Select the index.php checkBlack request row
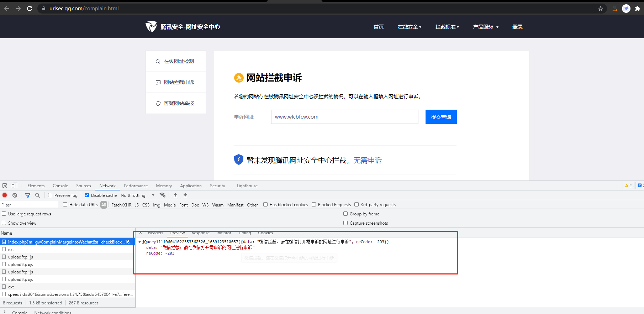The image size is (644, 314). point(68,242)
